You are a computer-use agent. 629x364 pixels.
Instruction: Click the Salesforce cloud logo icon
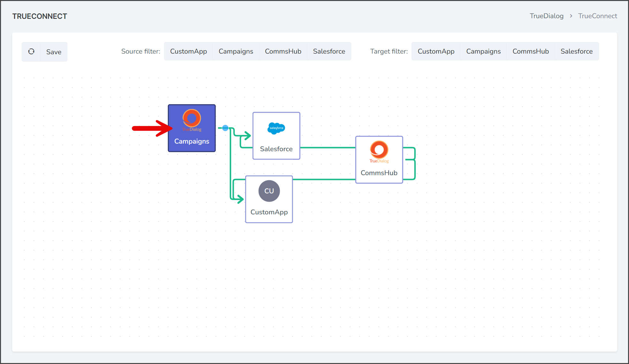276,128
